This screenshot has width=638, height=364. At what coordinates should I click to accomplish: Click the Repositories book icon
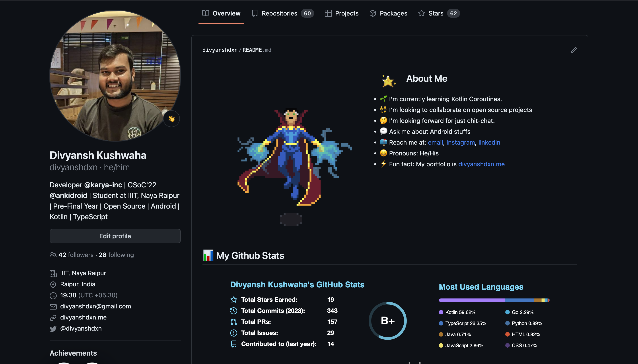pos(255,13)
